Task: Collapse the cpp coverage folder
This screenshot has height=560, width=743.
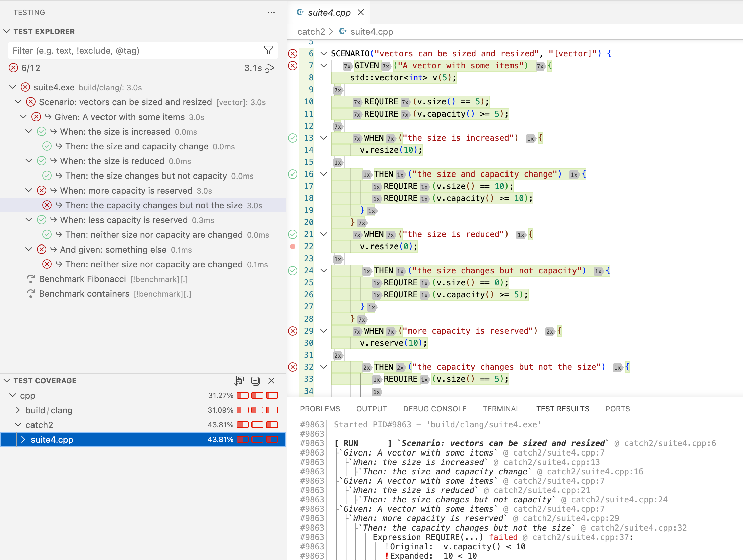Action: [13, 395]
